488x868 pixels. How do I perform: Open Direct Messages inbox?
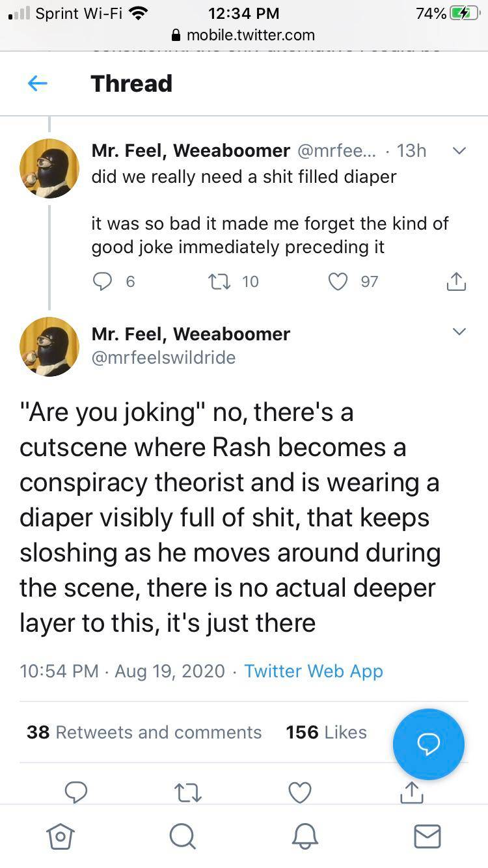pos(427,837)
